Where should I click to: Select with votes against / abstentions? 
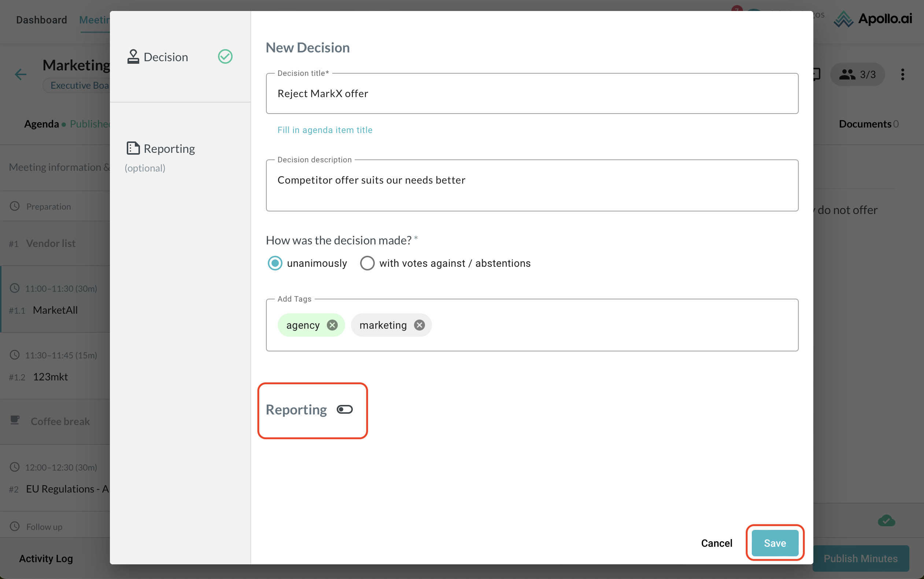[367, 263]
